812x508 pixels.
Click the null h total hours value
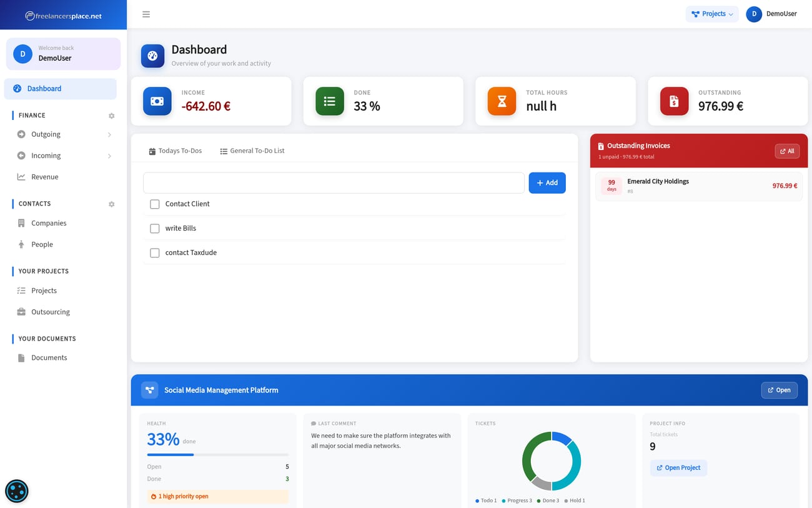coord(542,107)
